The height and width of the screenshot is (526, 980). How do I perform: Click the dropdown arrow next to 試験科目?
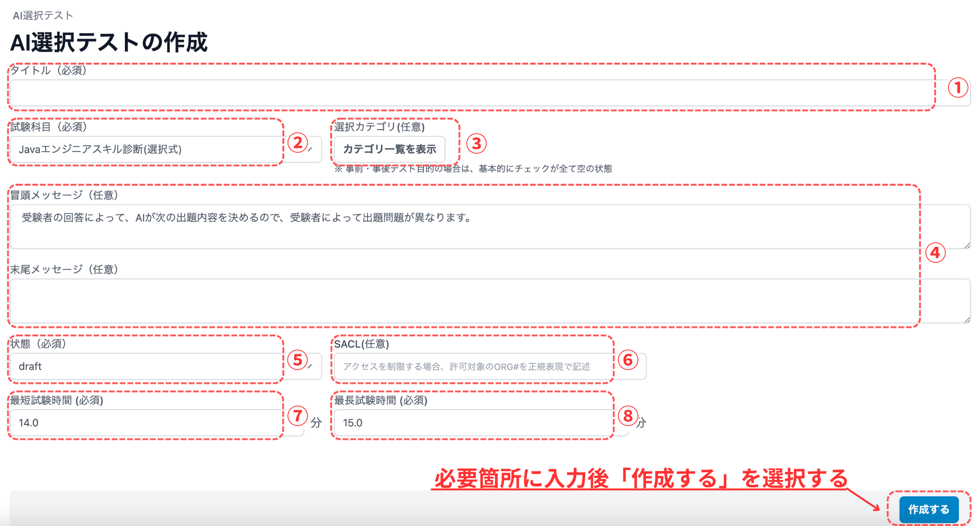coord(311,149)
